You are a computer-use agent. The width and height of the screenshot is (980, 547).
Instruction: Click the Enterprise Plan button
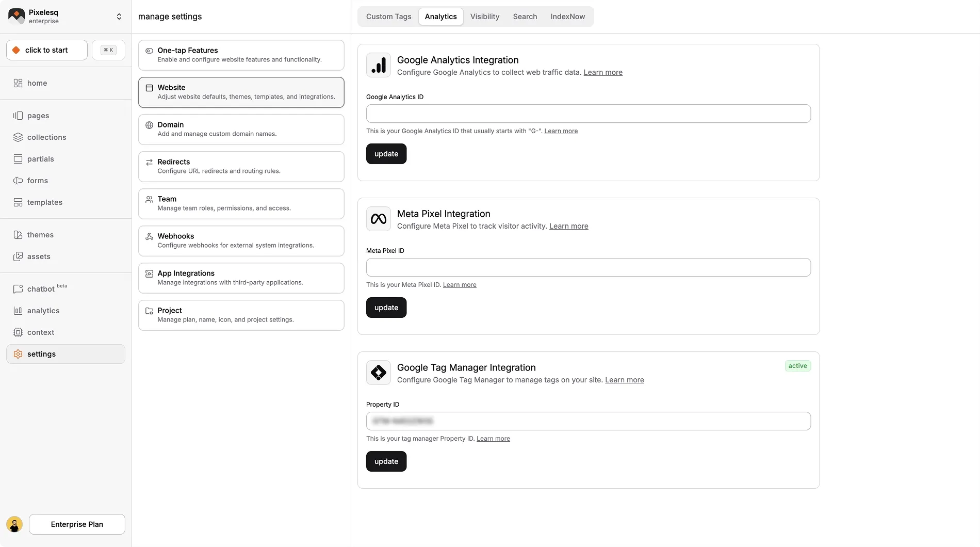(x=77, y=524)
